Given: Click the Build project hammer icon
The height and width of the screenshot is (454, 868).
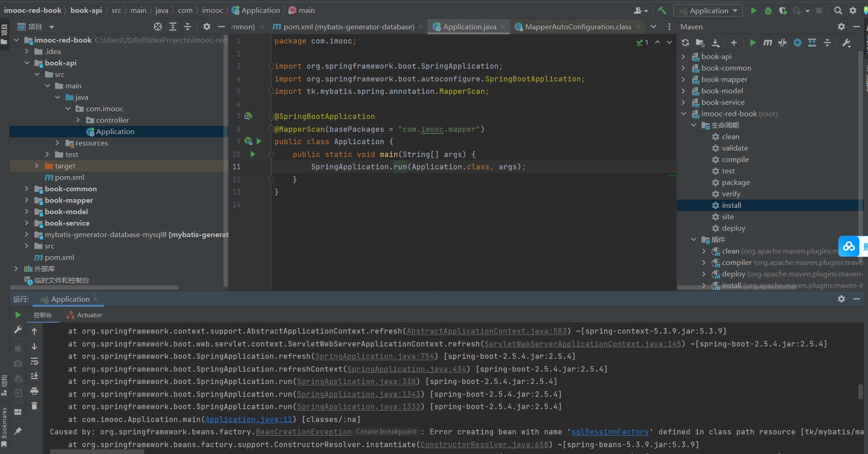Looking at the screenshot, I should (662, 10).
